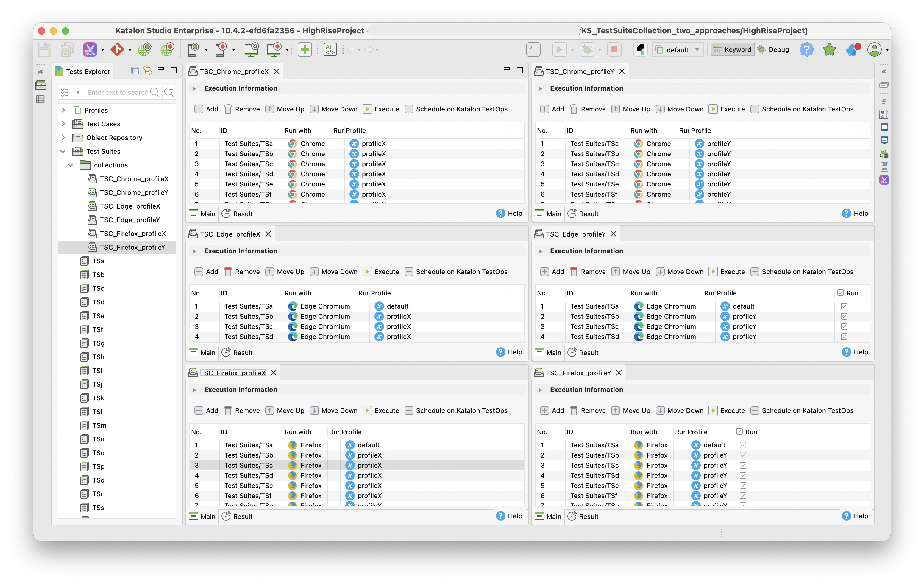Expand the Profiles tree node
This screenshot has width=924, height=585.
point(63,110)
